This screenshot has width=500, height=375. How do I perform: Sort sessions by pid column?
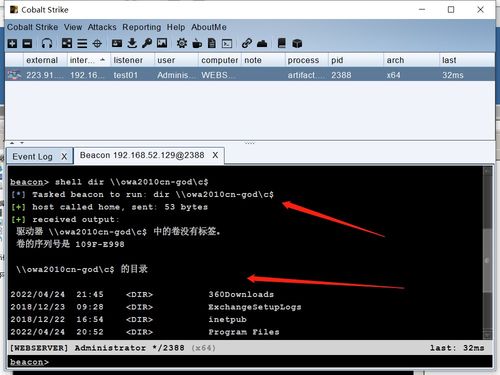[356, 60]
